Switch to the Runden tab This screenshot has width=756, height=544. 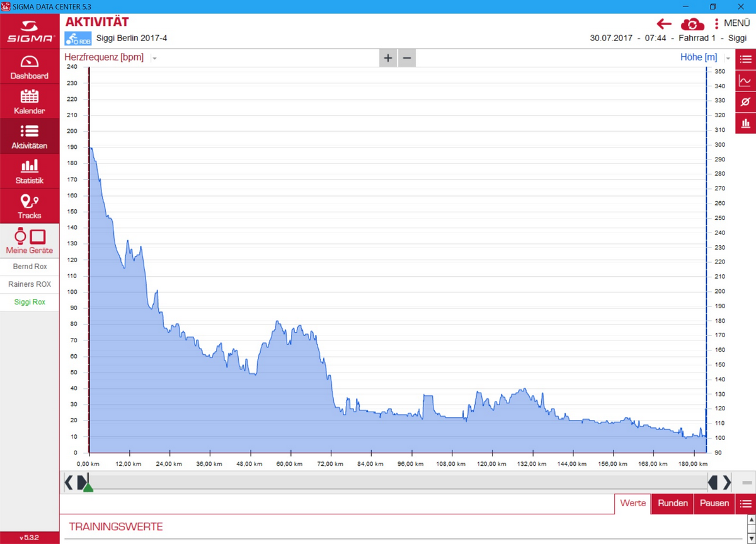coord(672,503)
